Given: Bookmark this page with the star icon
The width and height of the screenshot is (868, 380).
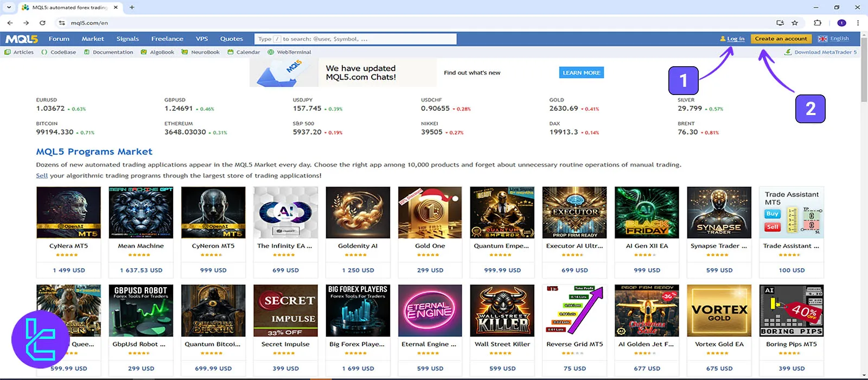Looking at the screenshot, I should click(795, 23).
